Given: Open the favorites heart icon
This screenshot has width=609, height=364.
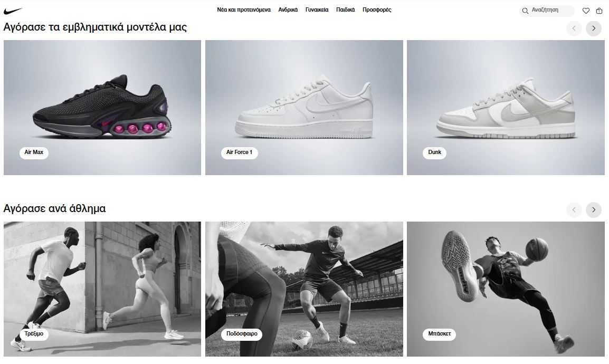Looking at the screenshot, I should 586,11.
